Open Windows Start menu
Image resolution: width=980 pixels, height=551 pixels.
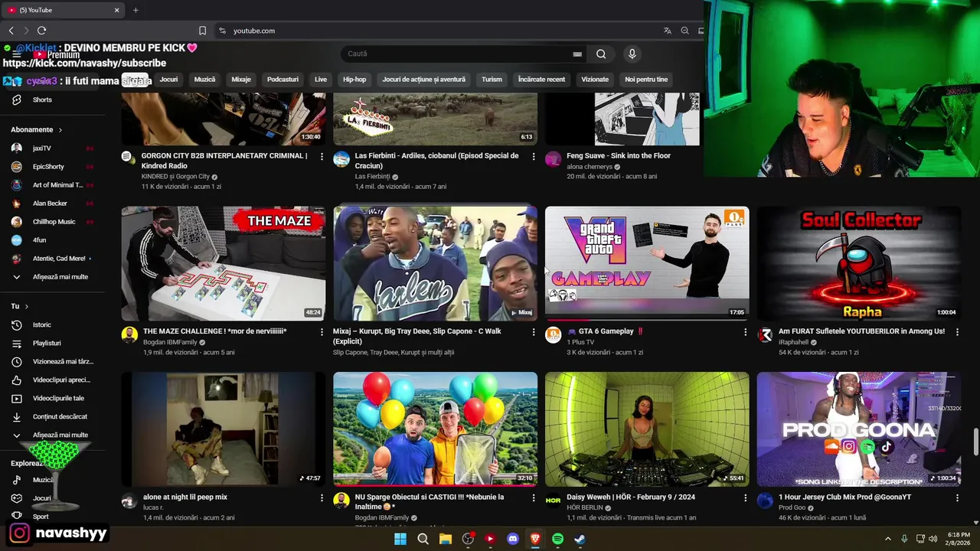(400, 539)
